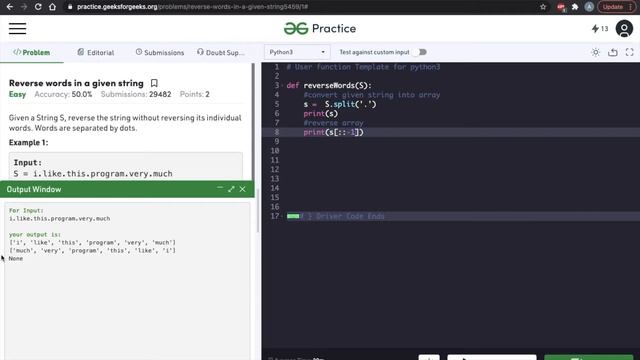The width and height of the screenshot is (640, 360).
Task: Open the user profile avatar
Action: coord(624,29)
